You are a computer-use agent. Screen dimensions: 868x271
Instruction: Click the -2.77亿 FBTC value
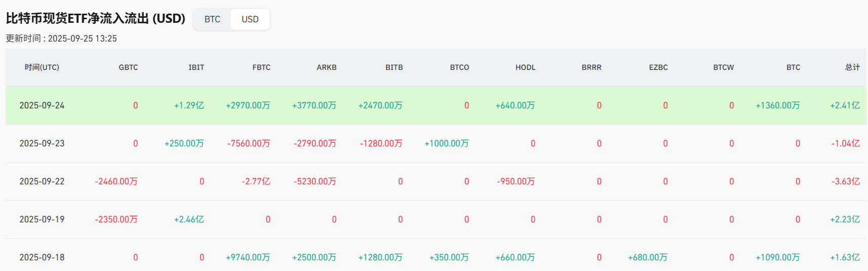[x=256, y=181]
